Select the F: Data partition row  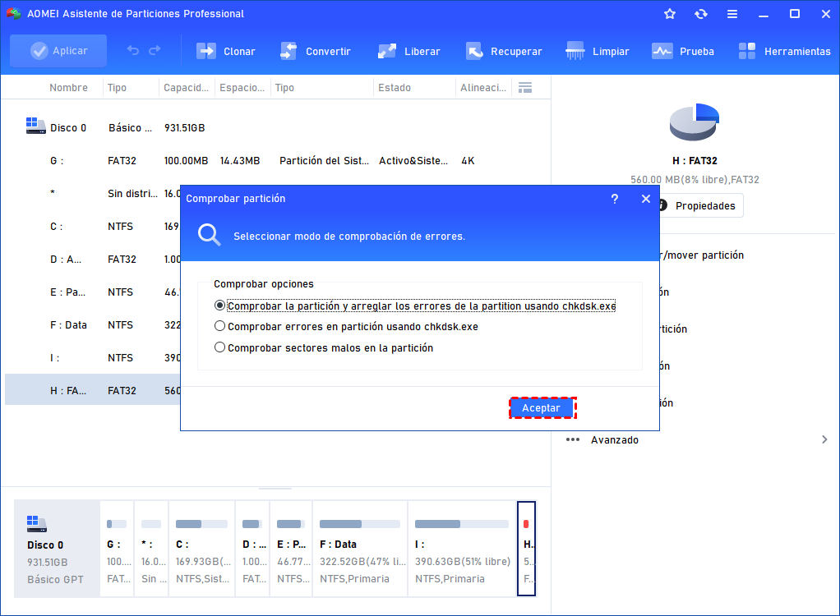[92, 325]
